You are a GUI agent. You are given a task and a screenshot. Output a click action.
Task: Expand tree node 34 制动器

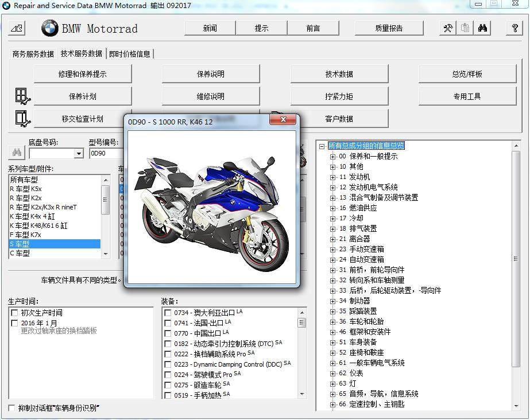[332, 301]
